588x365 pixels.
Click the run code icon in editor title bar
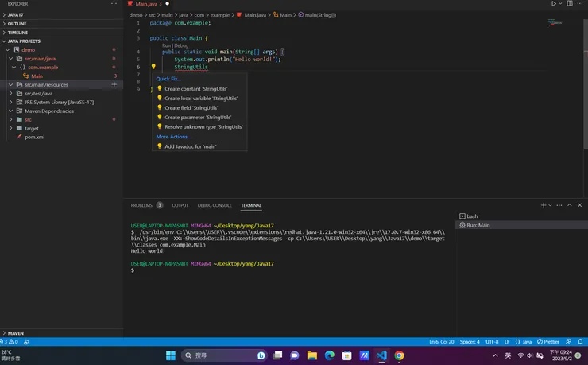[554, 4]
